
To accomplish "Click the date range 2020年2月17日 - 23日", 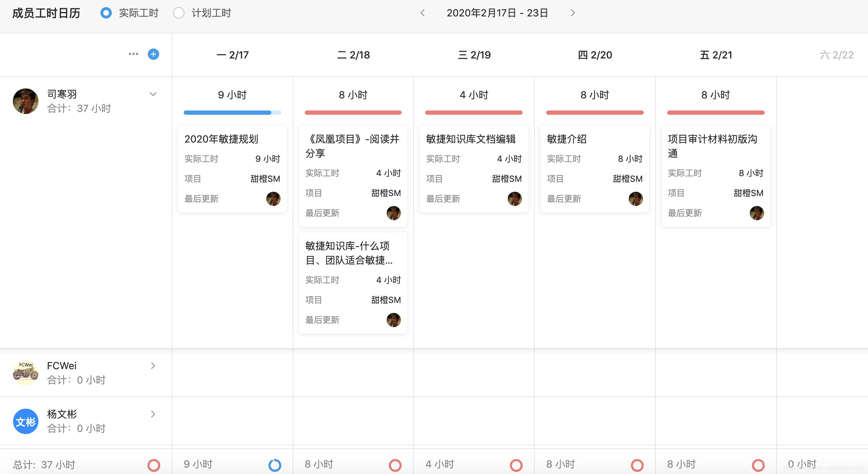I will click(x=497, y=13).
